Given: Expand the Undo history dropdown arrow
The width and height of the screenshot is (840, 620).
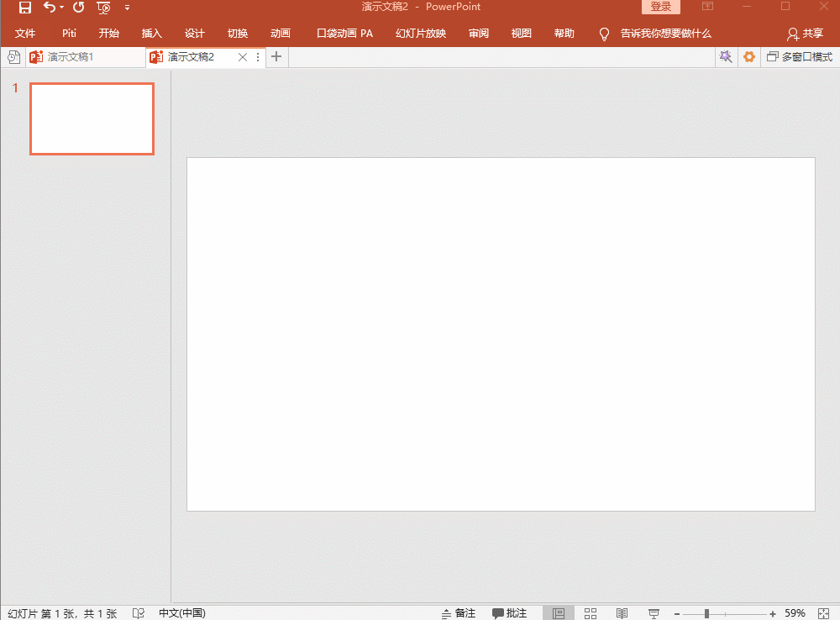Looking at the screenshot, I should [61, 8].
